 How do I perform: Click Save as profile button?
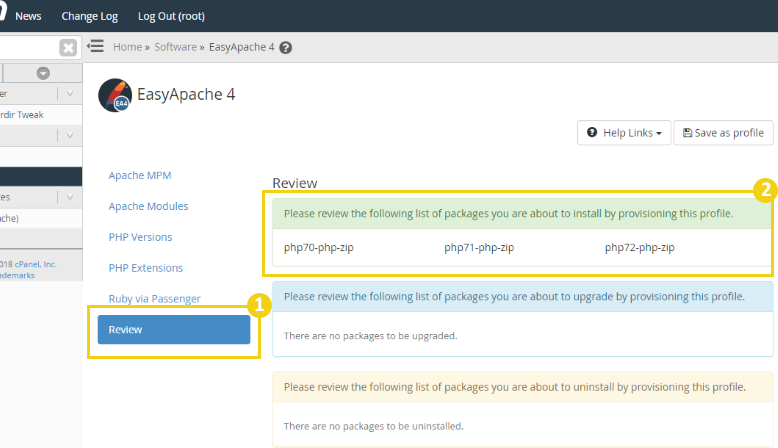point(723,132)
